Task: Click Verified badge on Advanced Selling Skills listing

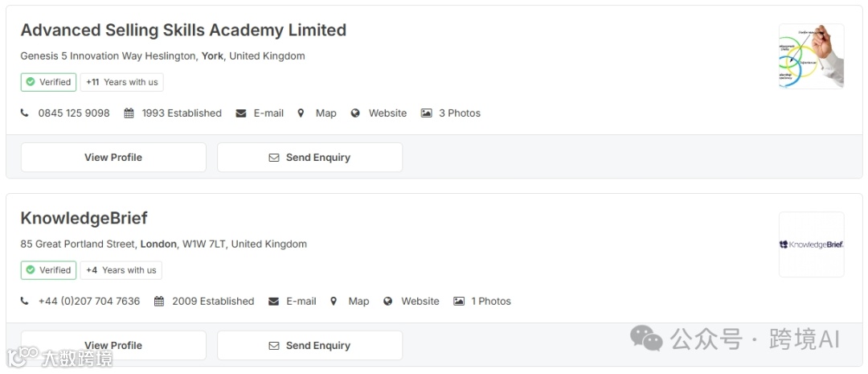Action: tap(48, 82)
